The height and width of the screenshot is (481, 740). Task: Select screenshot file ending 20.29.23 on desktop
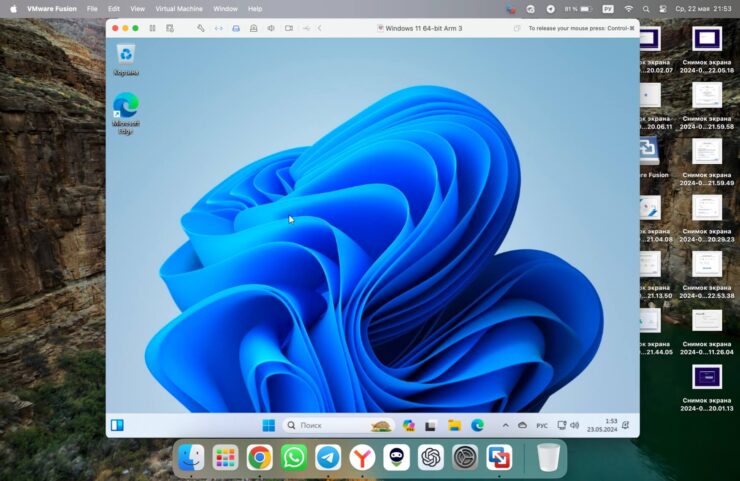(x=706, y=219)
